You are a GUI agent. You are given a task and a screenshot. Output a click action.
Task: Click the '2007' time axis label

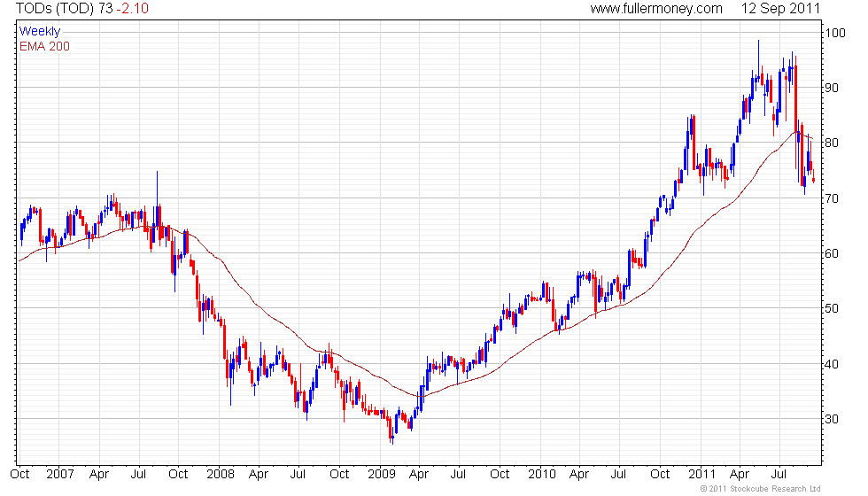click(60, 475)
